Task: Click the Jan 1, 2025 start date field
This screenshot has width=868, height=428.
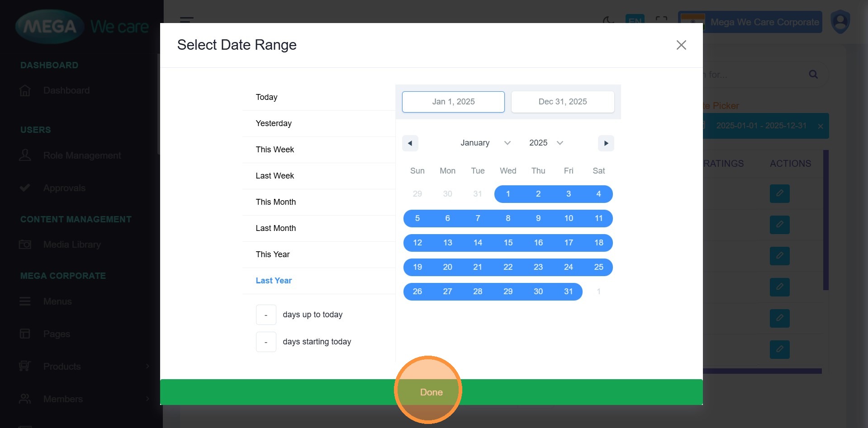Action: pos(453,102)
